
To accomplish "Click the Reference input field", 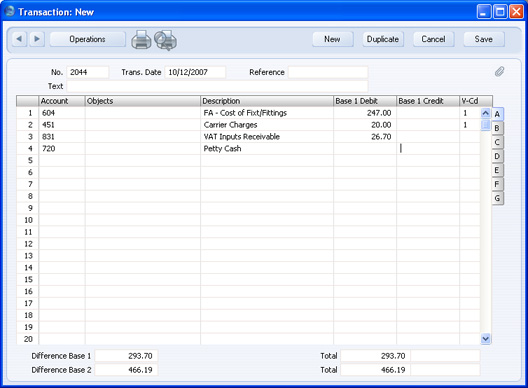I will pos(328,72).
